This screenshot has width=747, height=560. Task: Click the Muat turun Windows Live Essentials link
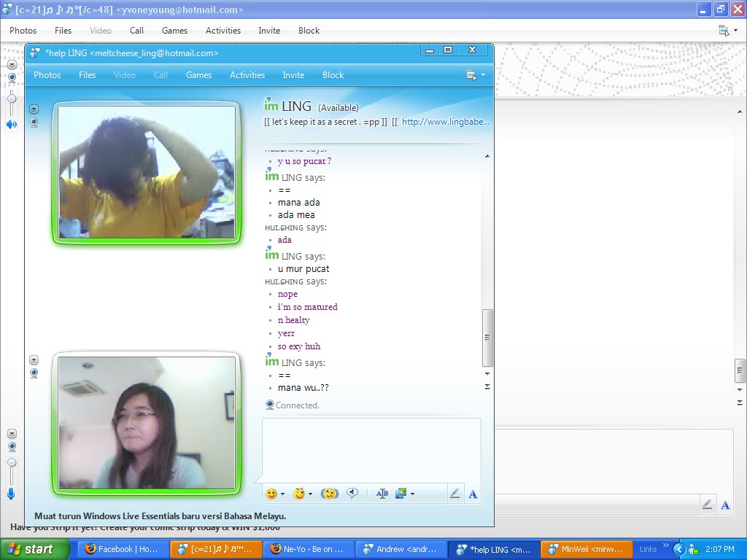click(x=160, y=516)
